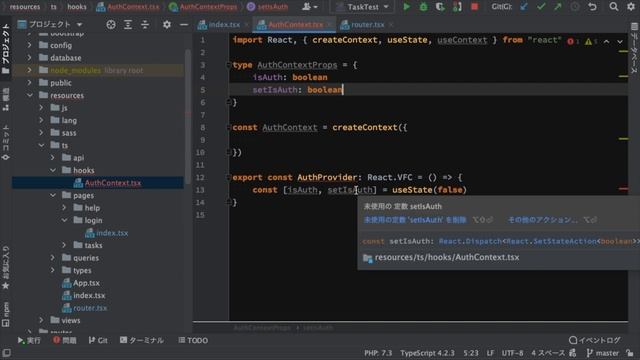Open the Git tool window tab

point(98,340)
